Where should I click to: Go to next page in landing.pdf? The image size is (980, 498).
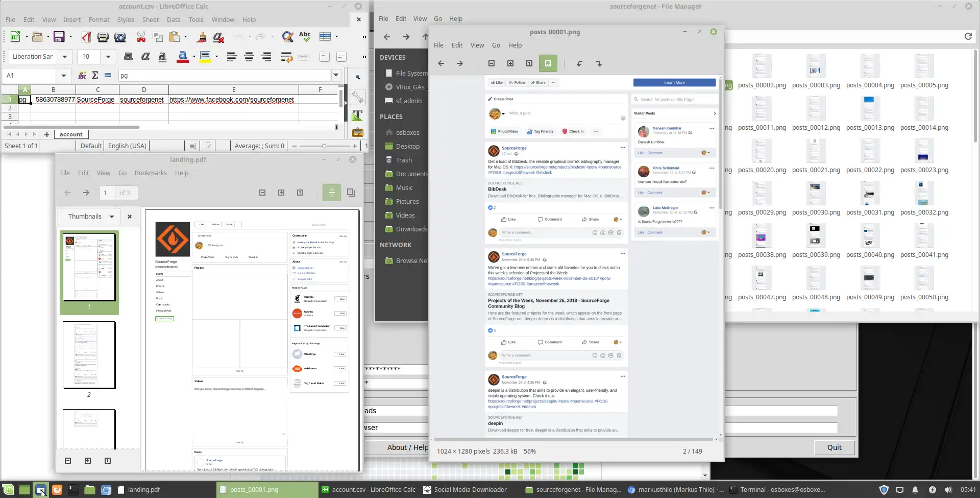pyautogui.click(x=86, y=193)
